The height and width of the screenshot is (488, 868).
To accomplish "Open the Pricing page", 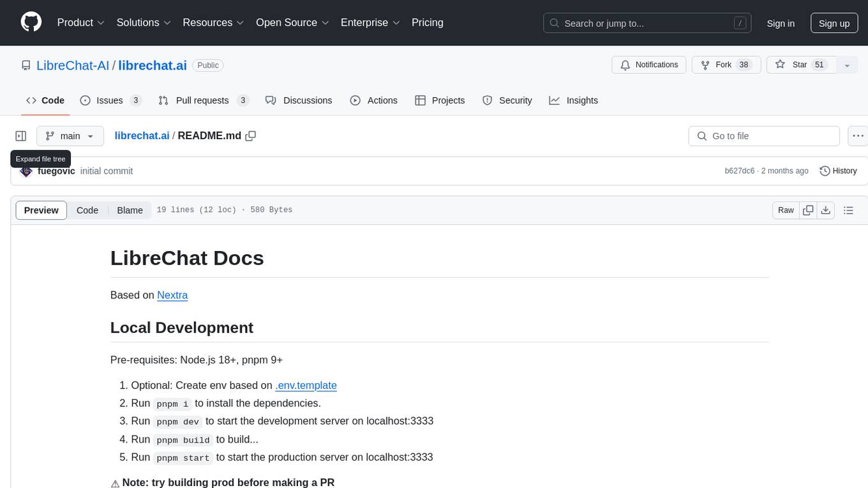I will pos(428,23).
